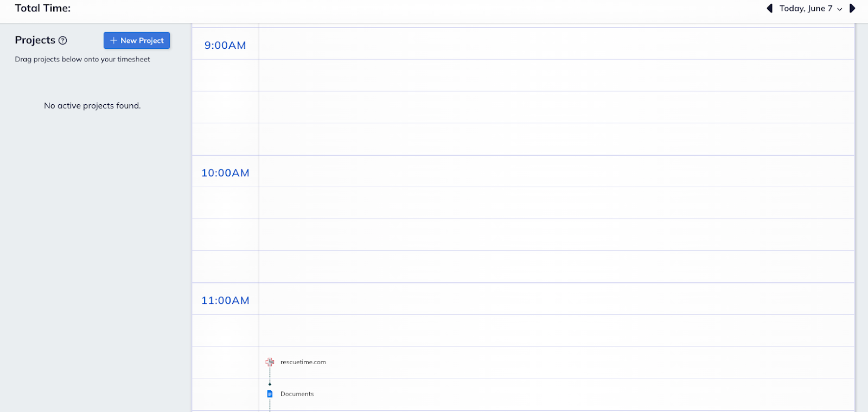Click the rescuetime.com activity icon
Screen dimensions: 868x412
270,362
